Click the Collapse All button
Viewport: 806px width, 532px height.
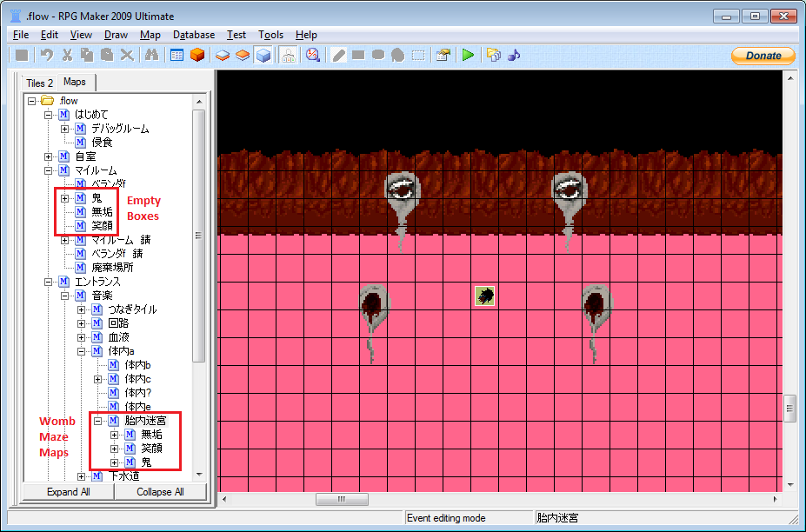[160, 492]
